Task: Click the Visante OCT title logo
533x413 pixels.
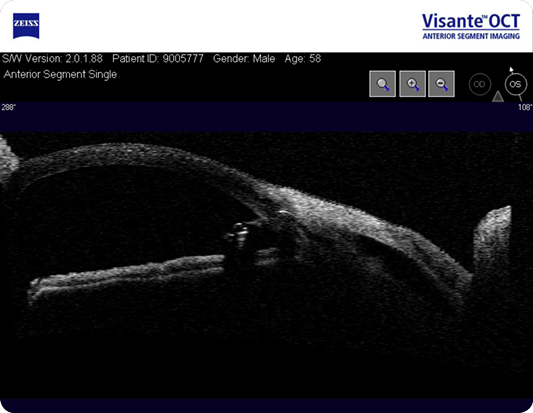Action: tap(471, 26)
